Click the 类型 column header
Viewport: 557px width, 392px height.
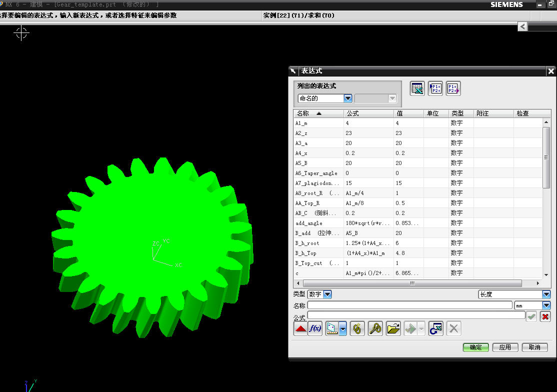(460, 113)
